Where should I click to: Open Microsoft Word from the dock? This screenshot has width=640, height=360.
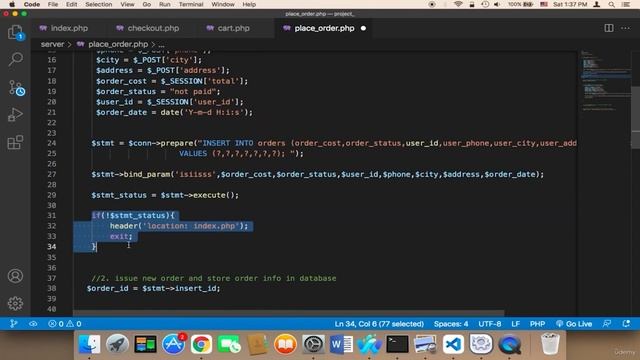tap(341, 344)
